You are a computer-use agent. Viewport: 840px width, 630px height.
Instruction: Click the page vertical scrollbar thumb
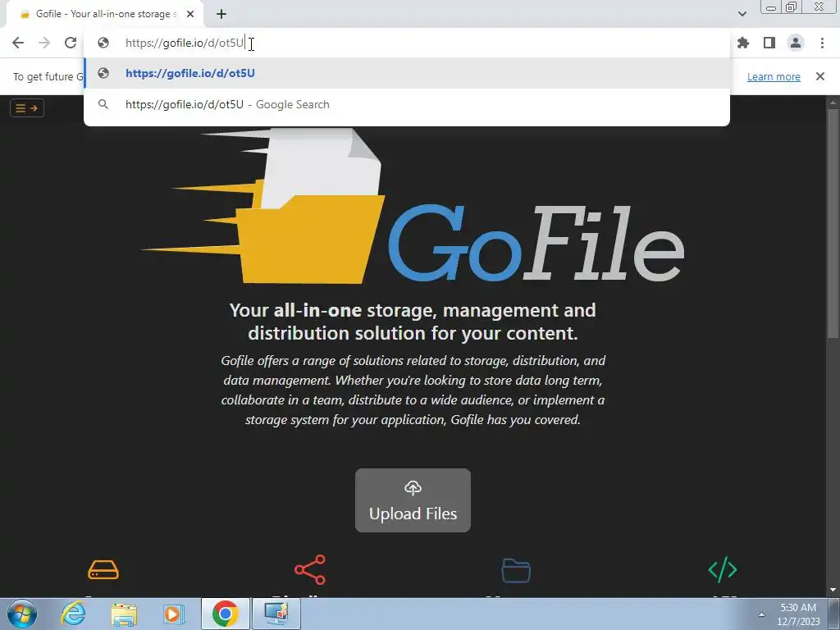point(833,222)
